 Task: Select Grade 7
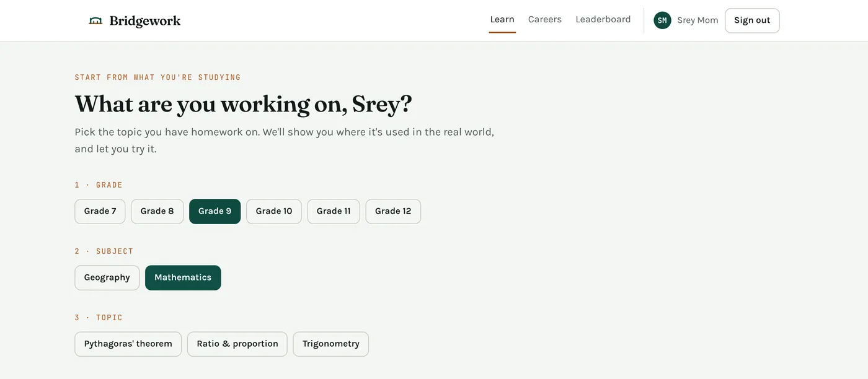click(100, 211)
